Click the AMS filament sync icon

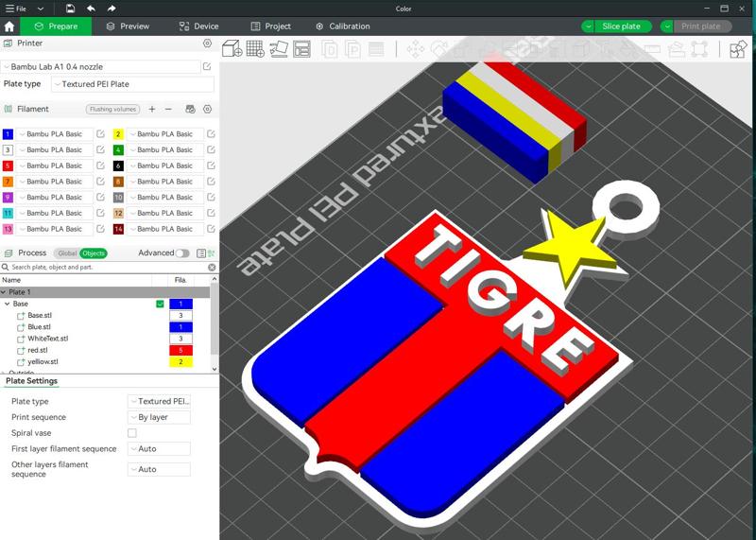coord(191,109)
